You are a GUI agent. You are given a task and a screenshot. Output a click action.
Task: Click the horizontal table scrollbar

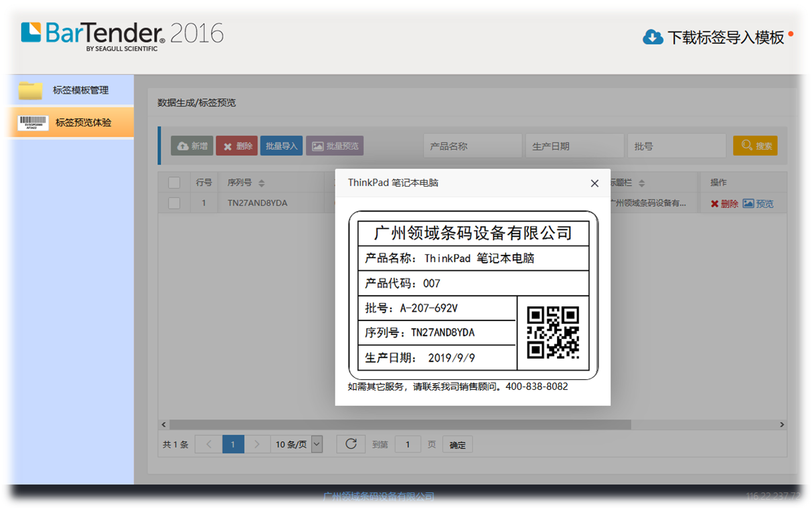(400, 425)
